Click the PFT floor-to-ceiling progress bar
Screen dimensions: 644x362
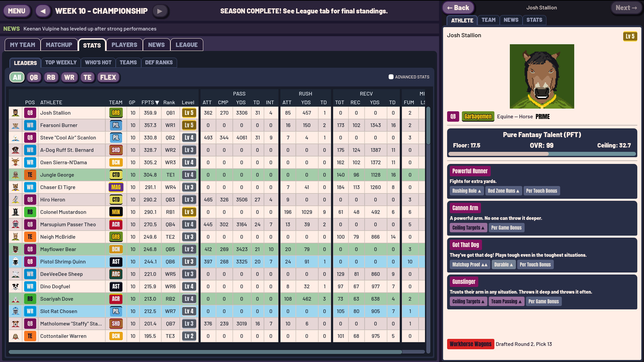click(542, 154)
